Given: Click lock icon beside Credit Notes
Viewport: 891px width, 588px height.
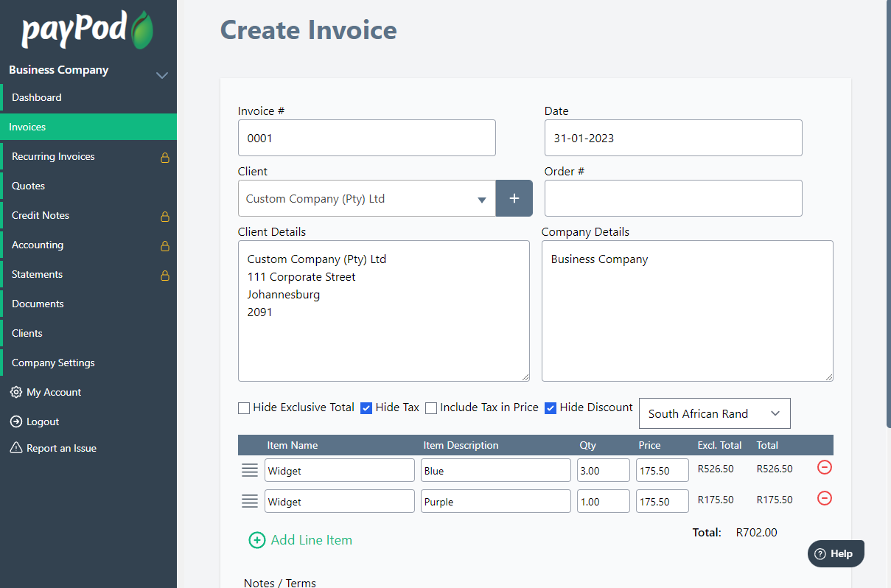Looking at the screenshot, I should 165,216.
